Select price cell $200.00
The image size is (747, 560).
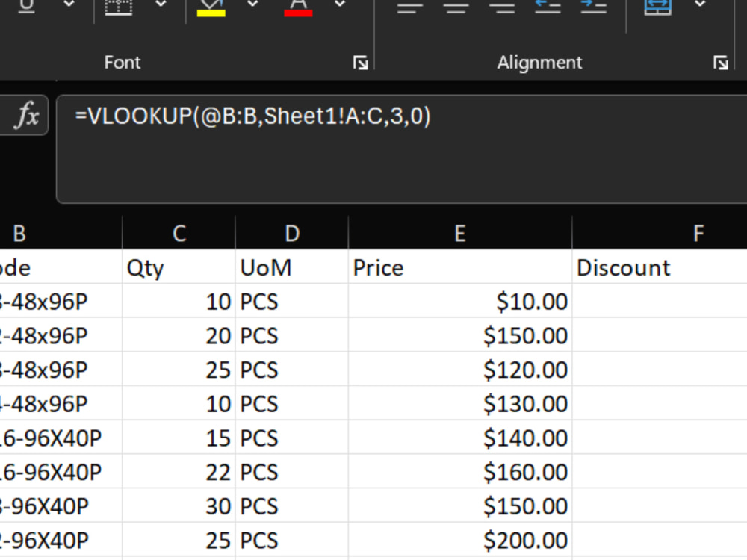click(460, 540)
